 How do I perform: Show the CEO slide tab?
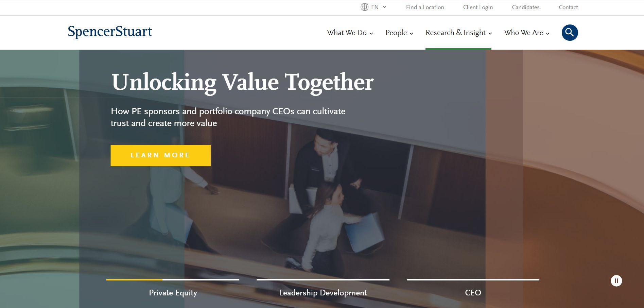tap(473, 293)
